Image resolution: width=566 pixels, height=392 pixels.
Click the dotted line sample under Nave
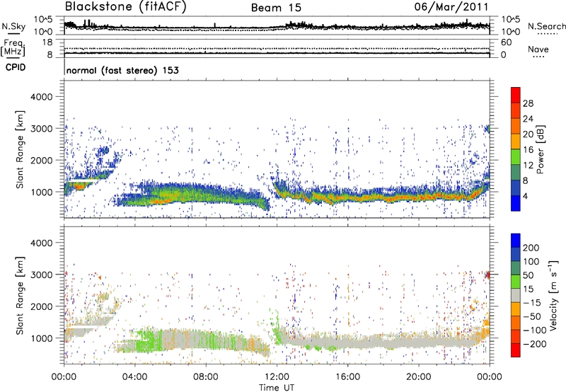(538, 57)
